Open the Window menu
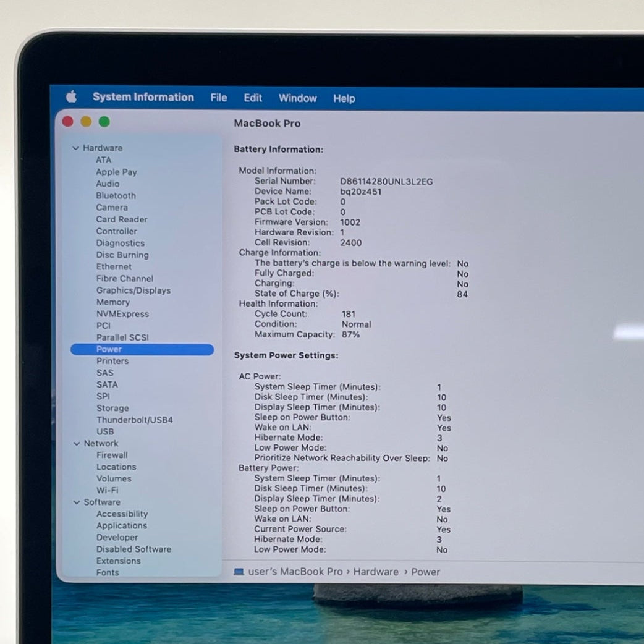This screenshot has height=644, width=644. 298,98
